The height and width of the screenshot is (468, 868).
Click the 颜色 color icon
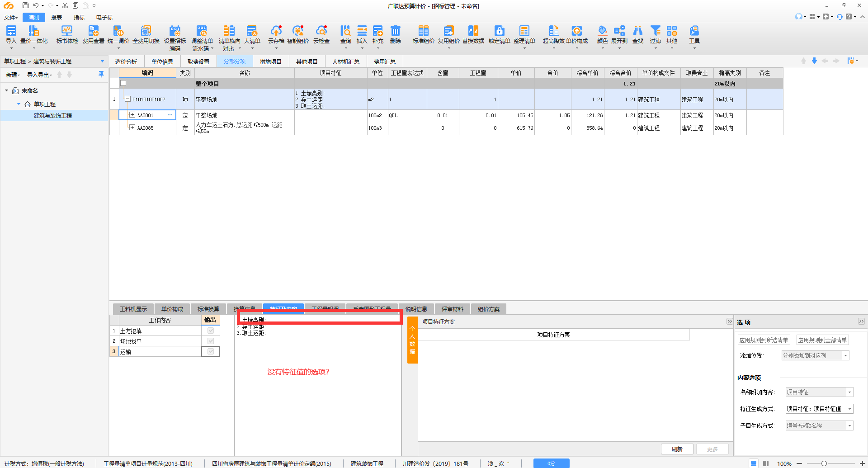pyautogui.click(x=602, y=31)
